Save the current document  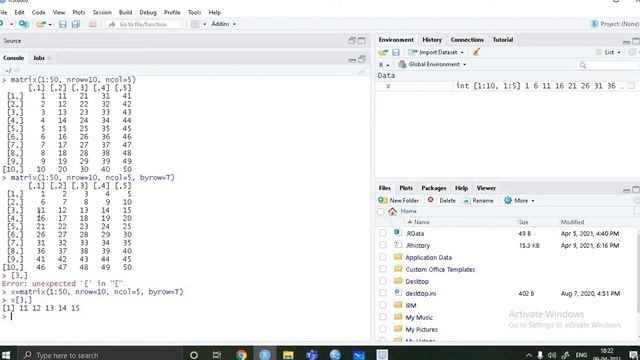pos(63,24)
